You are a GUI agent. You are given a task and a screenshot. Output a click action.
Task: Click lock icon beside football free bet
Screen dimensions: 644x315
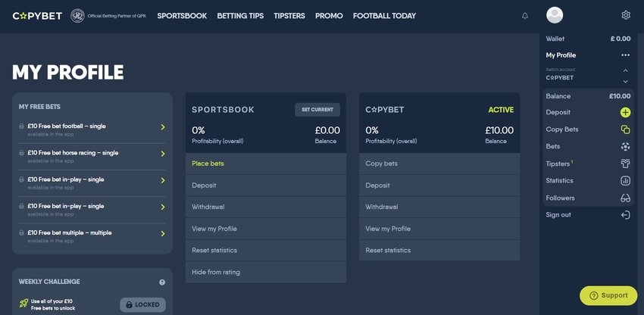pos(21,126)
